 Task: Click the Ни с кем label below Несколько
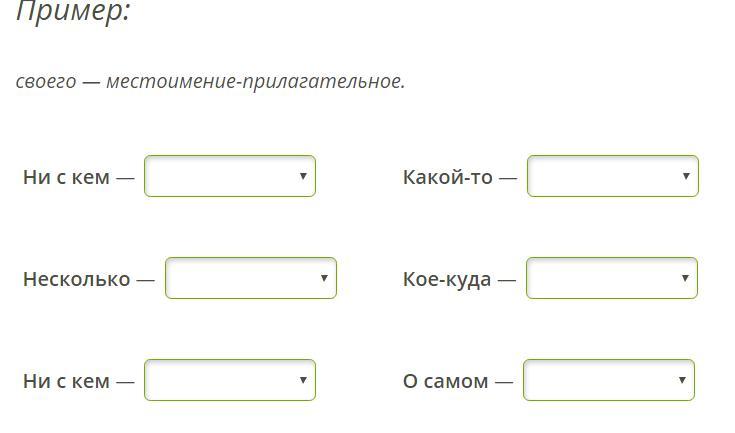pos(66,381)
